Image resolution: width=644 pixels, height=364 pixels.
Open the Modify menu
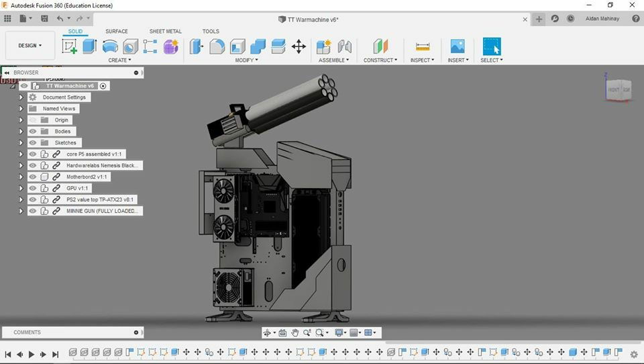tap(246, 60)
